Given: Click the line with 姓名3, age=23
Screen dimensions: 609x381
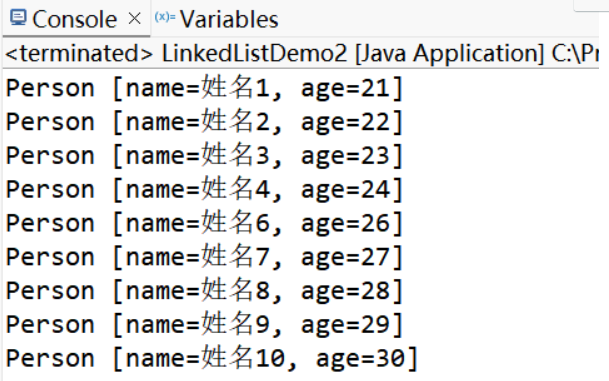Looking at the screenshot, I should (x=204, y=156).
